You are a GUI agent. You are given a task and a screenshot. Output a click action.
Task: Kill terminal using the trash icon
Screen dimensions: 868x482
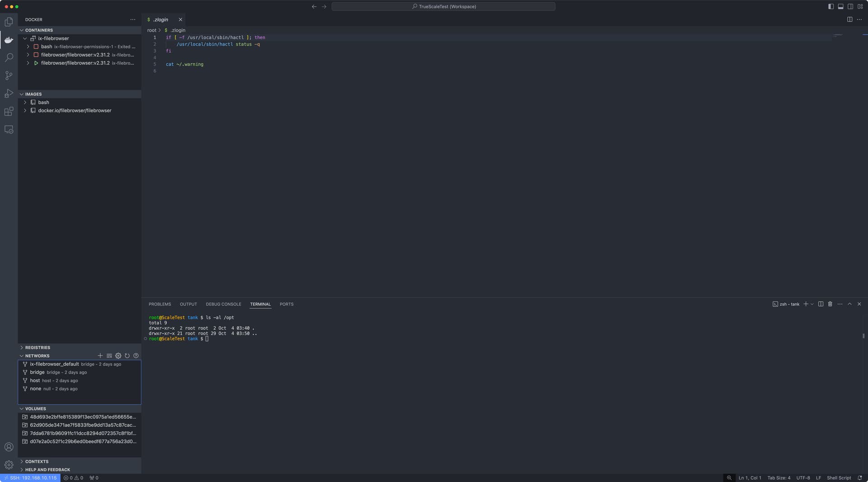click(830, 304)
